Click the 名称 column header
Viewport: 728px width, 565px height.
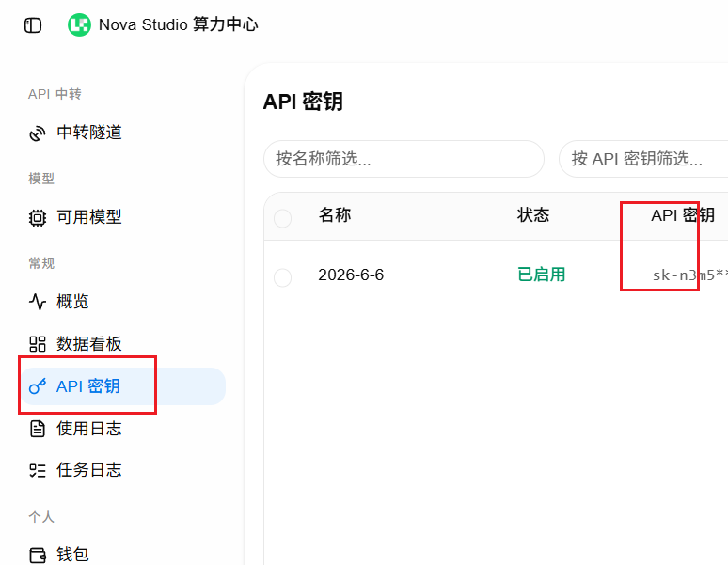point(335,215)
